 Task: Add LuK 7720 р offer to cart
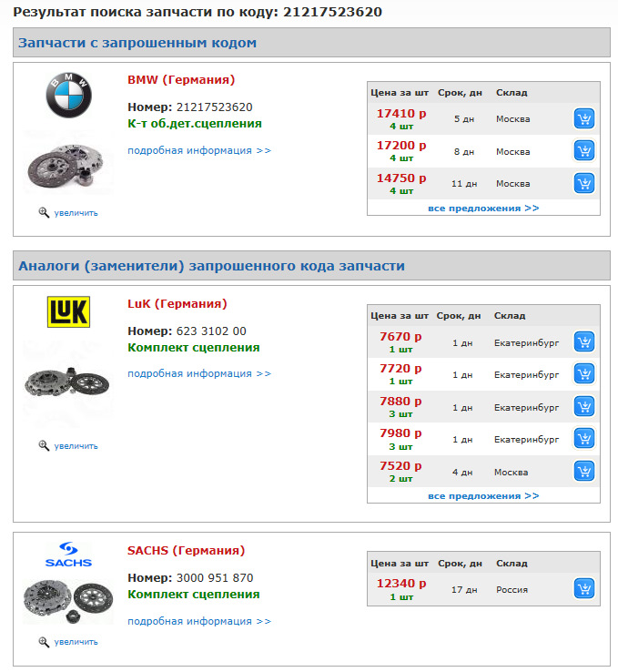584,373
